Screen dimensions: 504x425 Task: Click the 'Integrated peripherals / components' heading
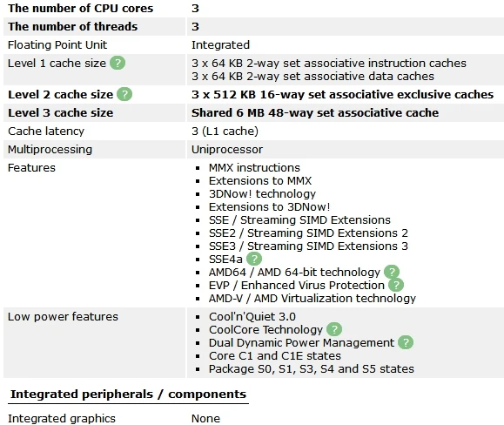pyautogui.click(x=128, y=395)
